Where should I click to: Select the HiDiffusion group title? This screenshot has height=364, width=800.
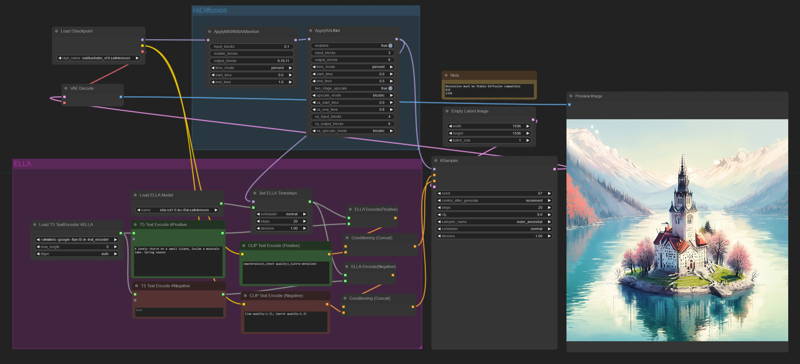coord(210,10)
